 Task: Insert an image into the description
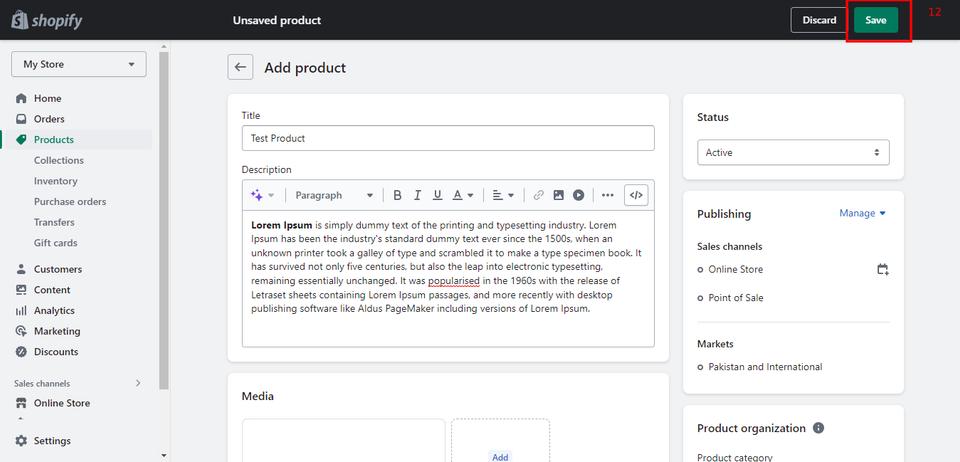click(x=558, y=195)
